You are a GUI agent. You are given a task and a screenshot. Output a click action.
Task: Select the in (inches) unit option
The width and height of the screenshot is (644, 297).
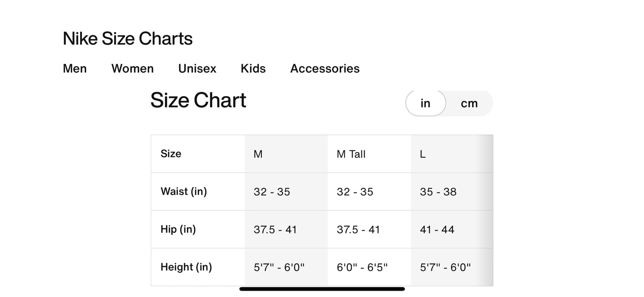click(426, 103)
